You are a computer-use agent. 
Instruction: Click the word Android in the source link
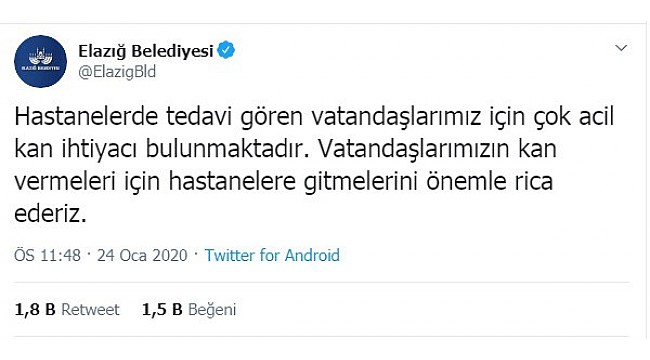coord(312,255)
